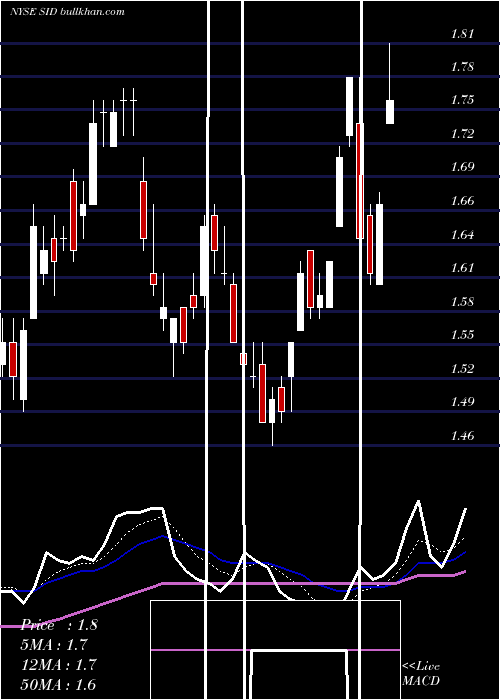Click the 1.72 price axis label
Viewport: 500px width, 700px height.
click(x=462, y=133)
